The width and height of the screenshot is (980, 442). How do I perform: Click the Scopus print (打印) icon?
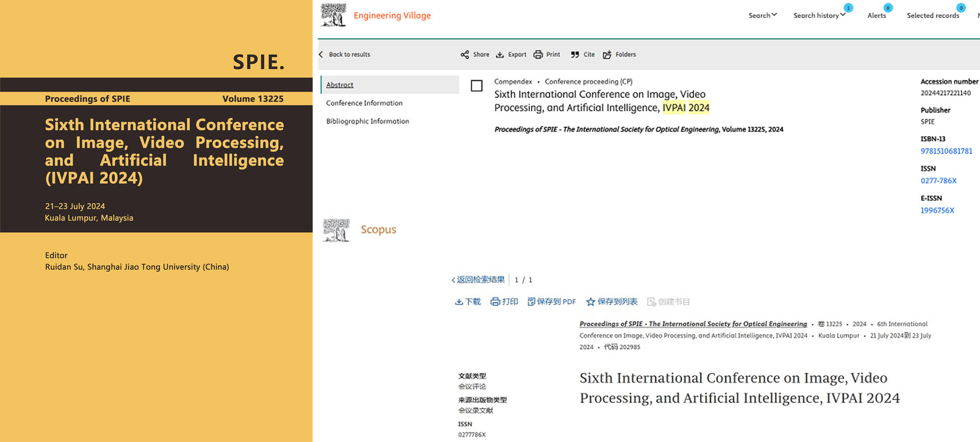[x=495, y=302]
